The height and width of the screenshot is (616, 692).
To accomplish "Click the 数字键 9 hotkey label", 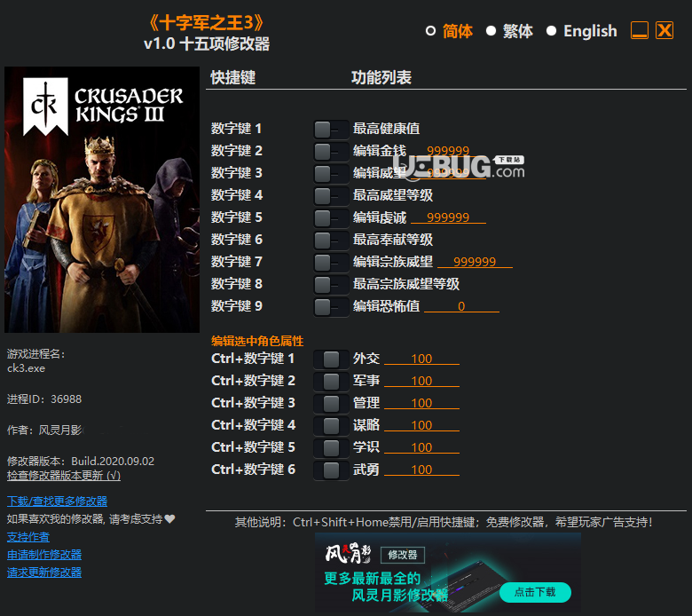I will click(236, 305).
